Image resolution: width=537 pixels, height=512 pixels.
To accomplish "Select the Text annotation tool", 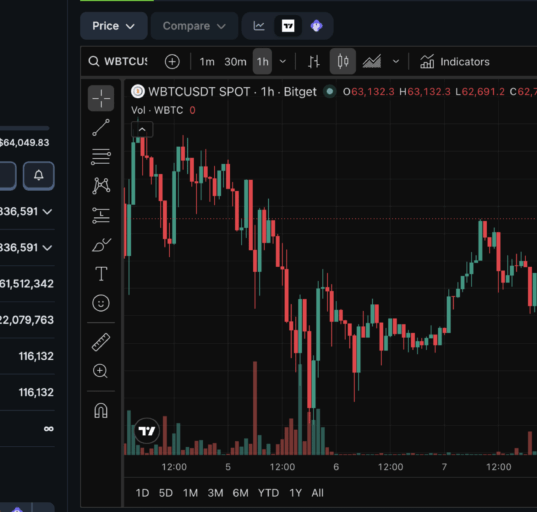I will click(101, 274).
